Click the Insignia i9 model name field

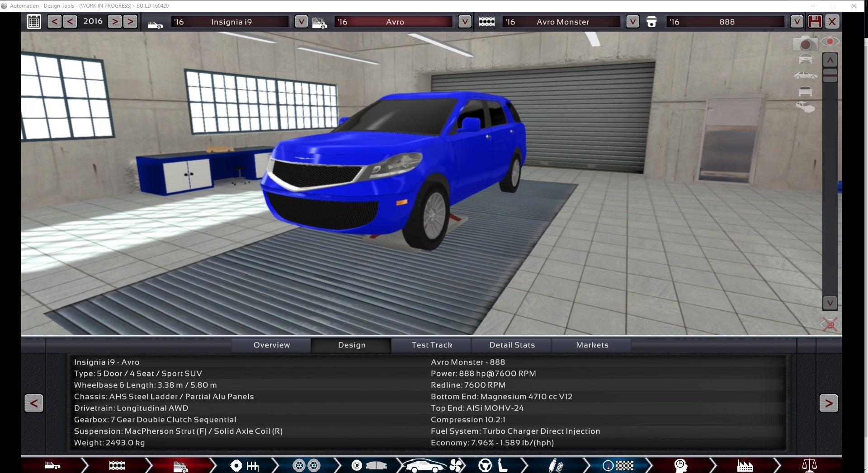pyautogui.click(x=231, y=22)
